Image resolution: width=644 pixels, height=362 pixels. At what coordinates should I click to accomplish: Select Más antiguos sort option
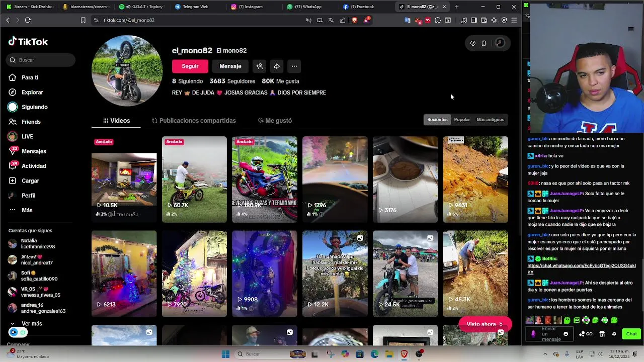490,120
